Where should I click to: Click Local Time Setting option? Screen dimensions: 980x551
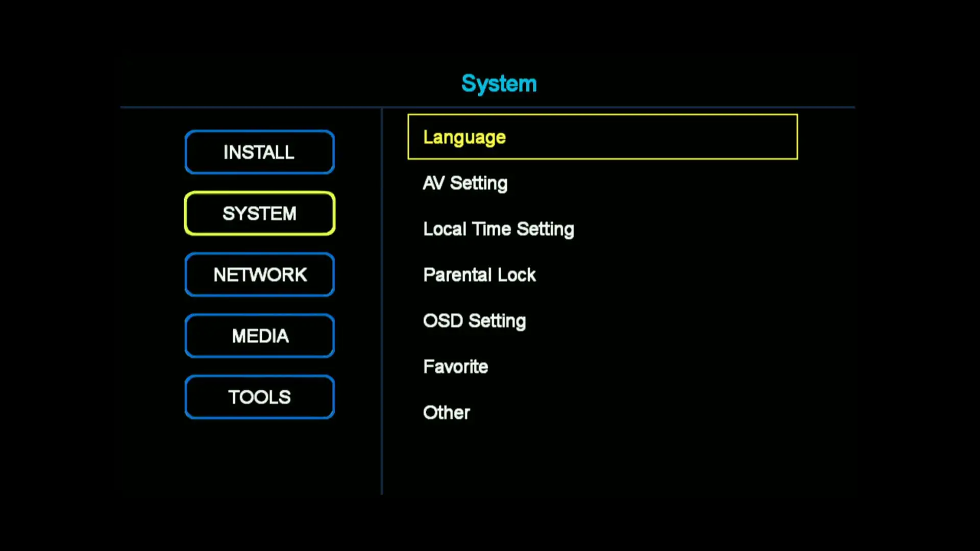tap(498, 229)
